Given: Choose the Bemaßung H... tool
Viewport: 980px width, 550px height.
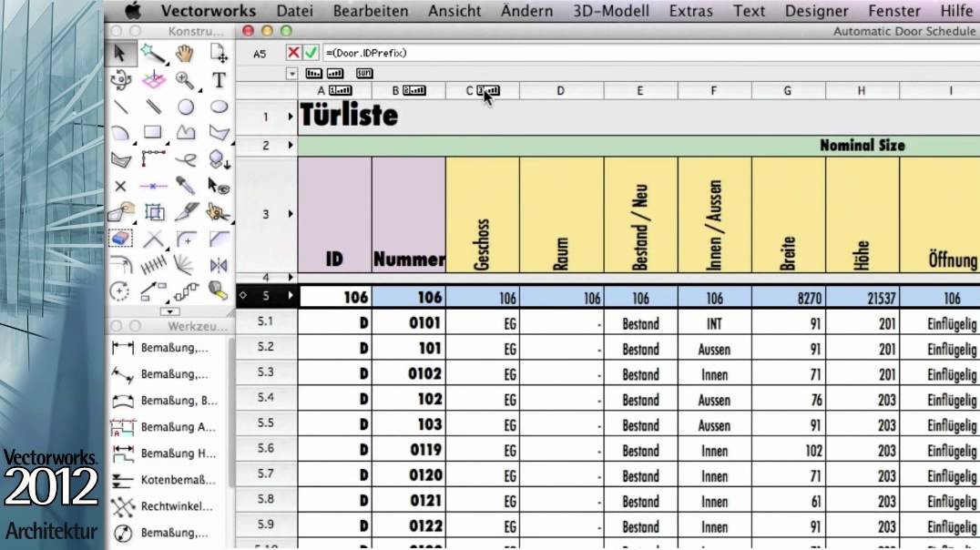Looking at the screenshot, I should [x=164, y=453].
